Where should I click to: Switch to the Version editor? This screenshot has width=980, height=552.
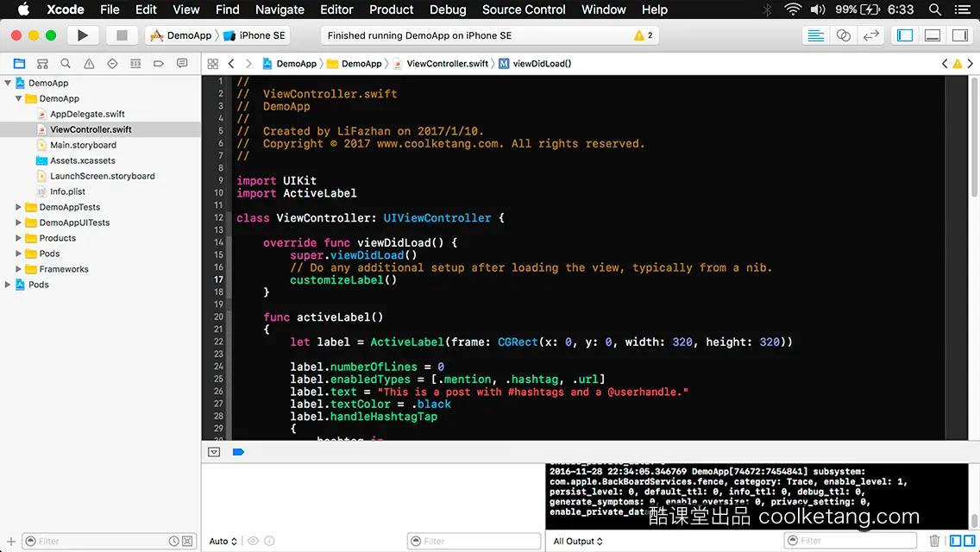coord(871,35)
